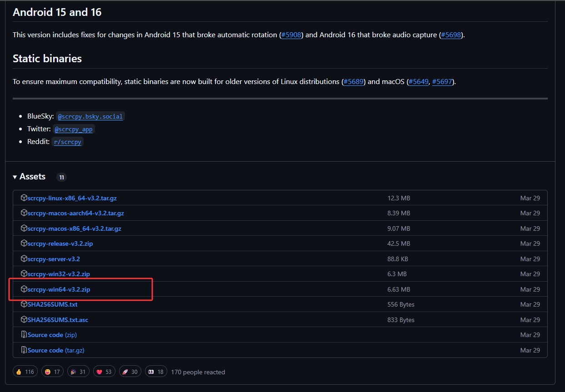Open r/scrcpy Reddit link
The width and height of the screenshot is (565, 392).
[x=68, y=142]
